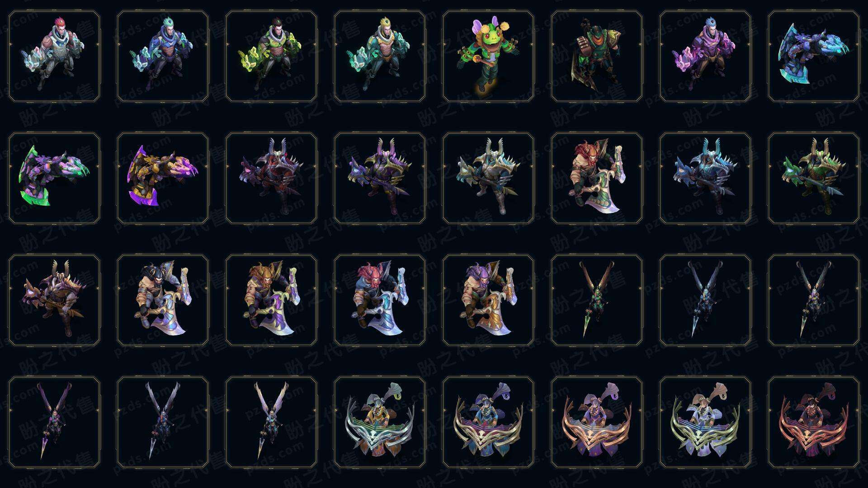Image resolution: width=868 pixels, height=488 pixels.
Task: Pick the rose-gold antler figure in purple robe
Action: [x=597, y=422]
